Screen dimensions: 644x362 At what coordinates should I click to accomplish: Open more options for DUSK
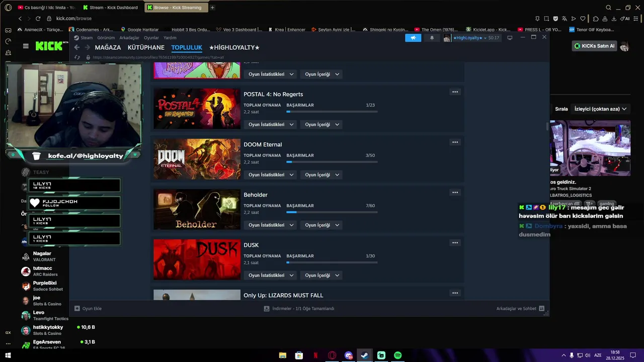pyautogui.click(x=455, y=243)
